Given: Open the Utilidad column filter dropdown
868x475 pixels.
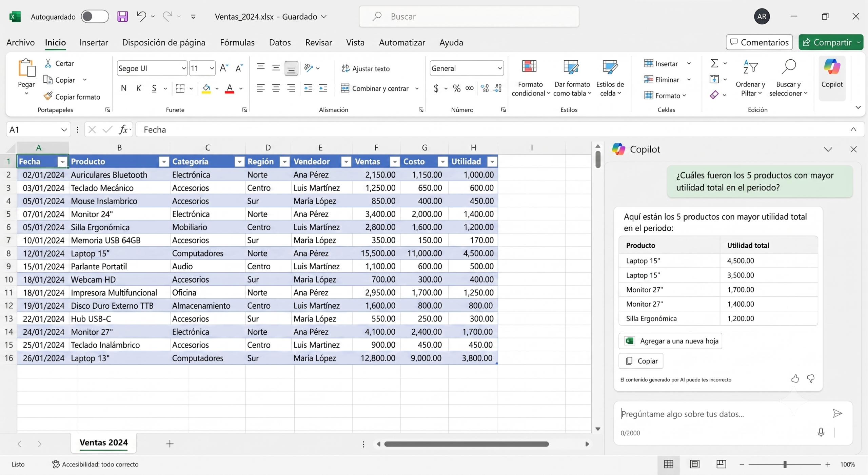Looking at the screenshot, I should click(492, 162).
